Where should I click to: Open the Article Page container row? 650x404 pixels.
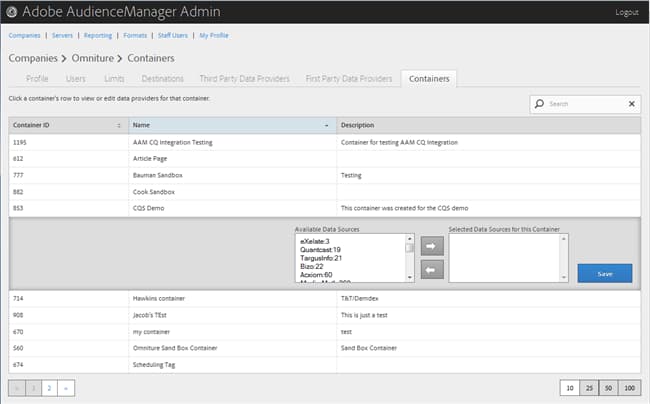(x=325, y=159)
